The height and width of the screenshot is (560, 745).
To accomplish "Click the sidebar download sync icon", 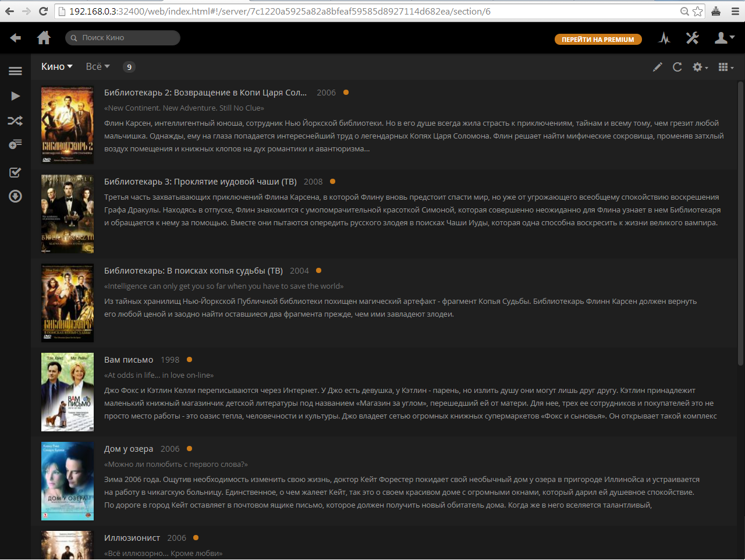I will point(15,196).
